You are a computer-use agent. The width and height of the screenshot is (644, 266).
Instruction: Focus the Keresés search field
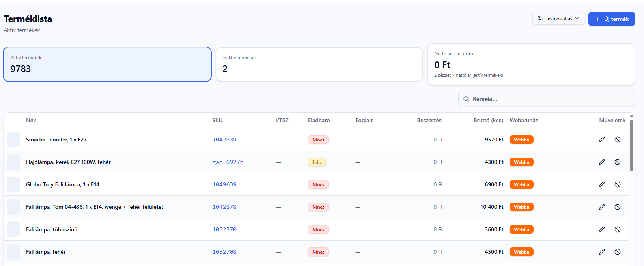[546, 99]
